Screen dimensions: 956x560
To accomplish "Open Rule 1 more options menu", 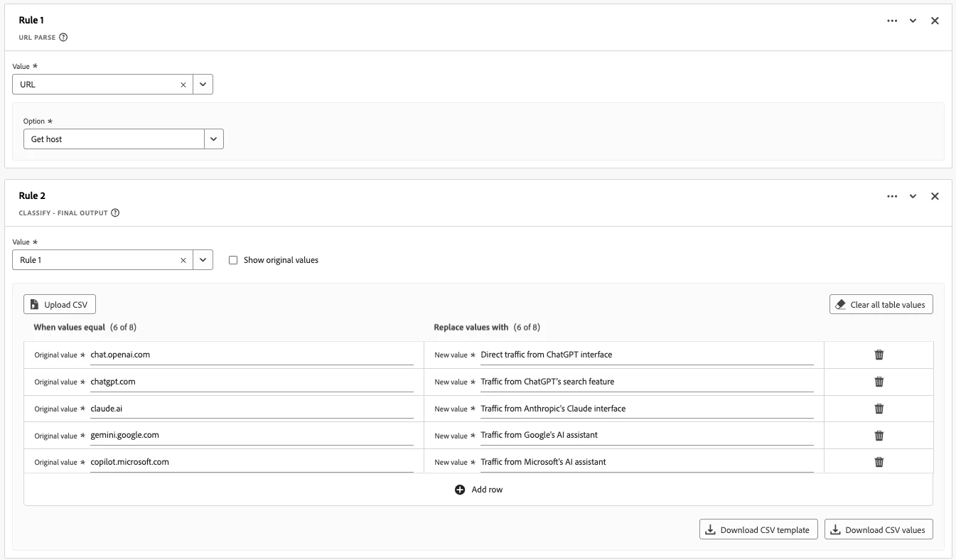I will (892, 21).
